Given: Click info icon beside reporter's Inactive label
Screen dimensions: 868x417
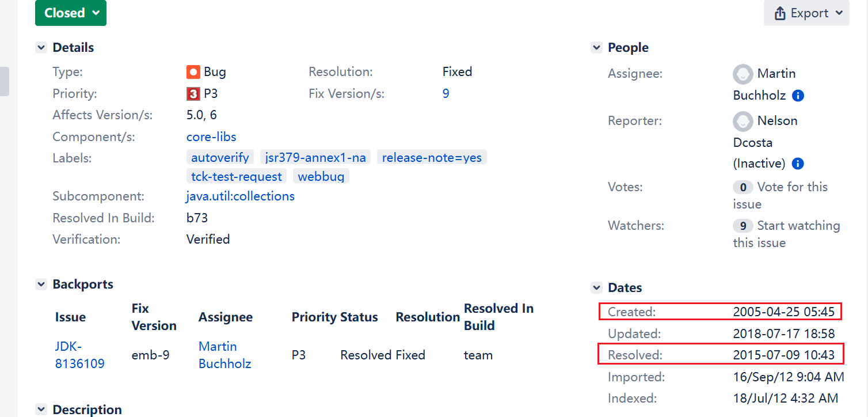Looking at the screenshot, I should [x=798, y=164].
